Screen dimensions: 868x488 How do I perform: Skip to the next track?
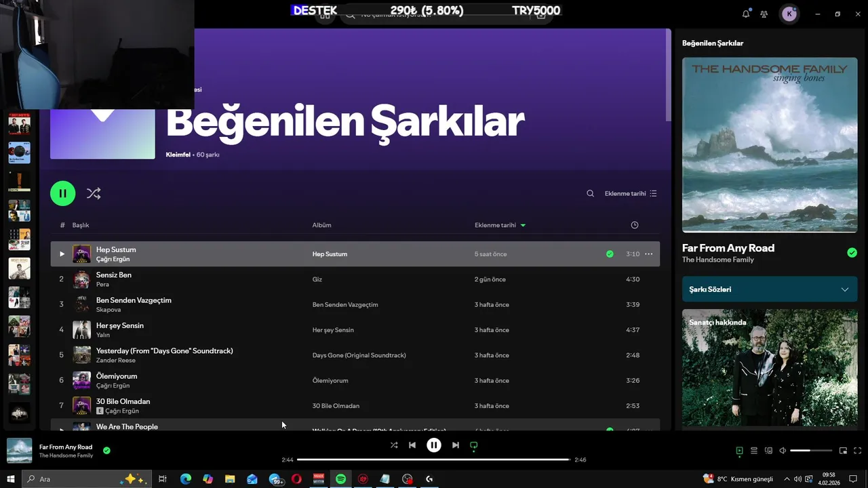[455, 445]
